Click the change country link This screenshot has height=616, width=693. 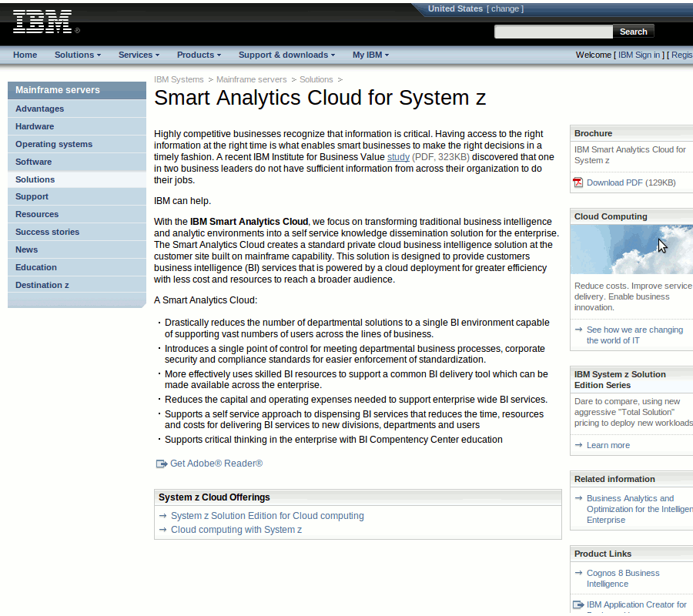505,8
